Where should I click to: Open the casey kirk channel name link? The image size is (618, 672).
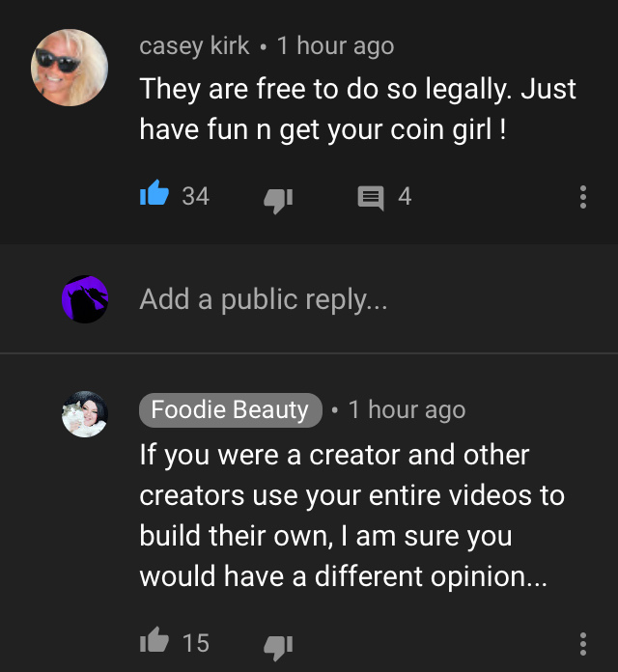[x=194, y=45]
